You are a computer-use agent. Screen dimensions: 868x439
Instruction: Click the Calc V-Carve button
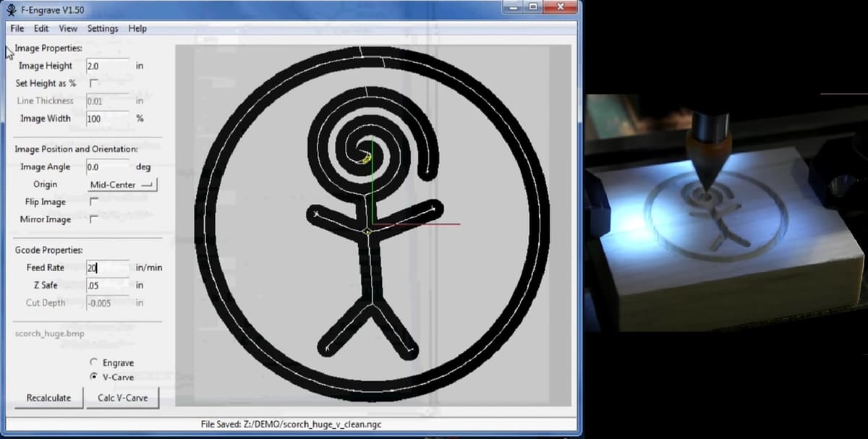click(x=123, y=398)
